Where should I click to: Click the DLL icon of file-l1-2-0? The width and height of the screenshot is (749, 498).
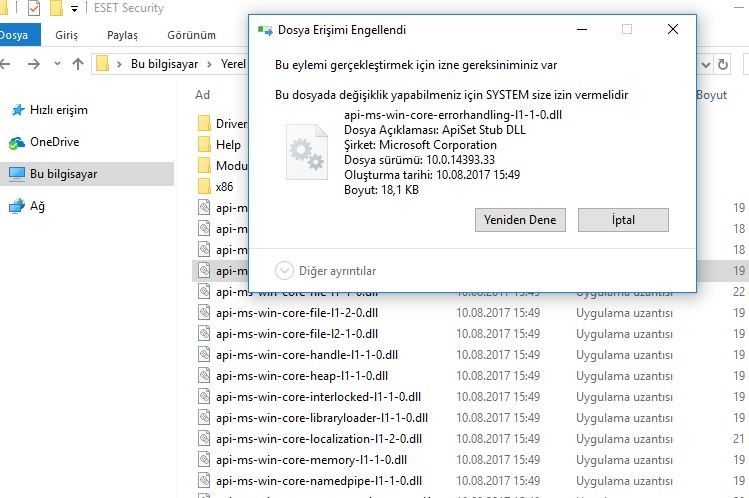coord(204,312)
